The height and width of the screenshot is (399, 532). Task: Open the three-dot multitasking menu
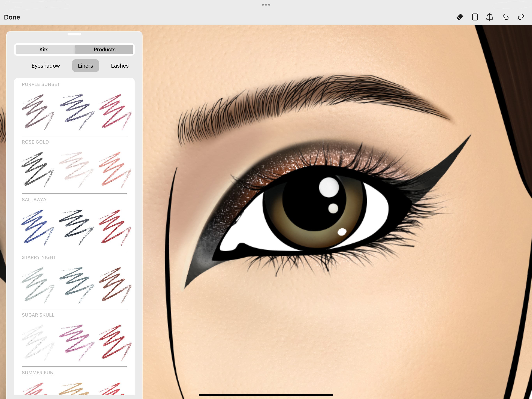point(266,4)
